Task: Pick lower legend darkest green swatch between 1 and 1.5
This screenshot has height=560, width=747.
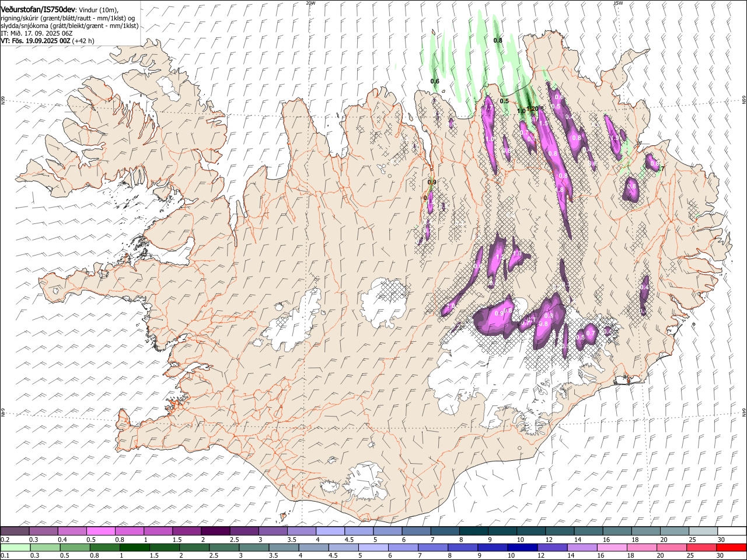Action: pos(134,548)
